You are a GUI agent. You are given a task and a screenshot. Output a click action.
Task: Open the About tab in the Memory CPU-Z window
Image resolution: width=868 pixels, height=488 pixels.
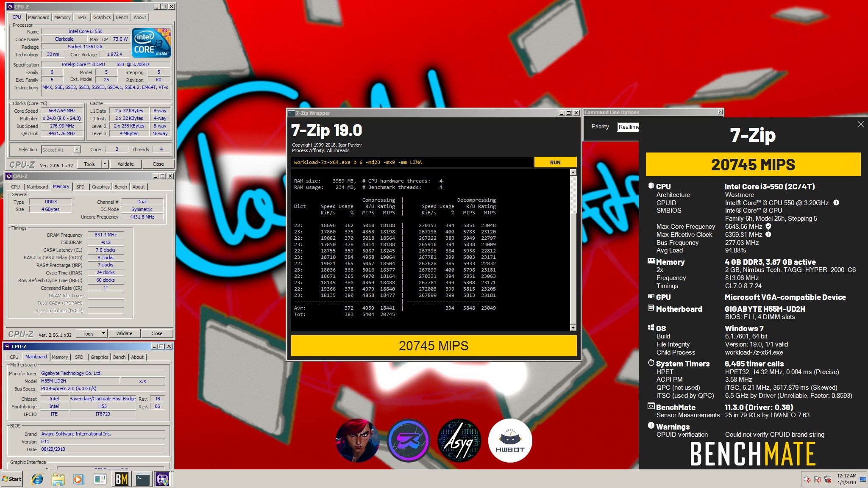(x=139, y=187)
